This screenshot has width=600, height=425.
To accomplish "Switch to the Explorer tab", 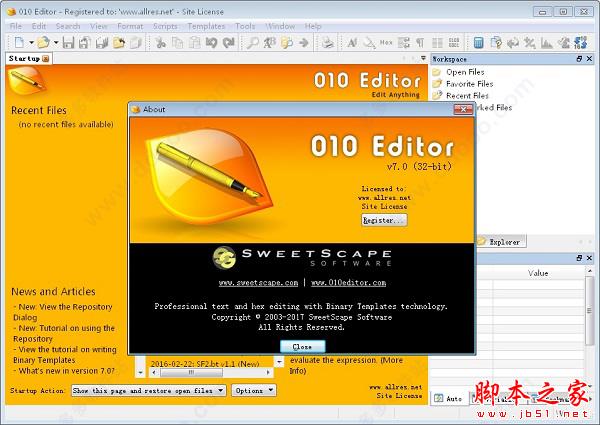I will [501, 242].
